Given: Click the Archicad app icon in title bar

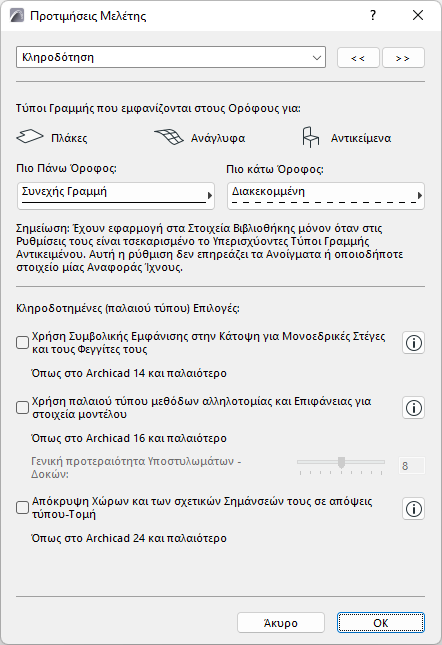Looking at the screenshot, I should [16, 16].
